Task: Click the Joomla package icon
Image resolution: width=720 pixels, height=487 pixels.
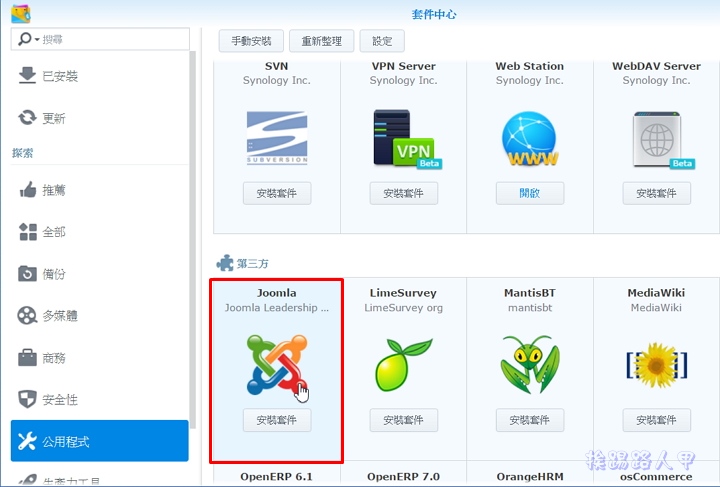Action: coord(276,365)
